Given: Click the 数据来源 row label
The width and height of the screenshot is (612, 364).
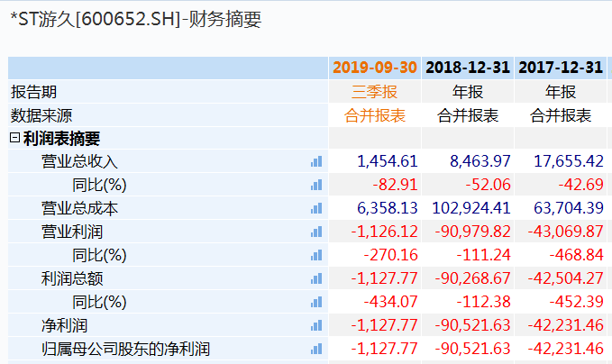Looking at the screenshot, I should 41,115.
